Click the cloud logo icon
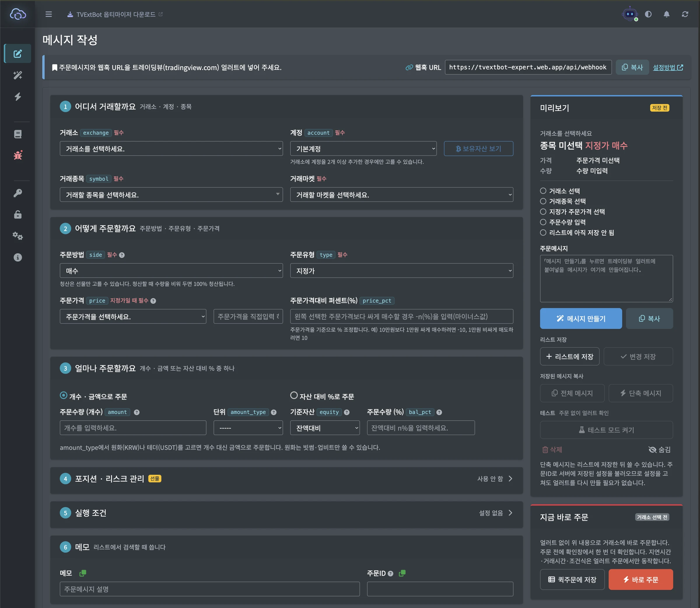Image resolution: width=700 pixels, height=608 pixels. (x=17, y=14)
